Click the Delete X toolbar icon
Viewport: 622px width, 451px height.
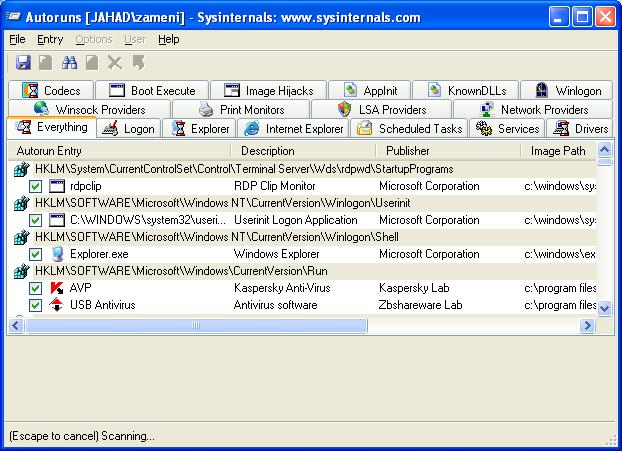(x=115, y=63)
